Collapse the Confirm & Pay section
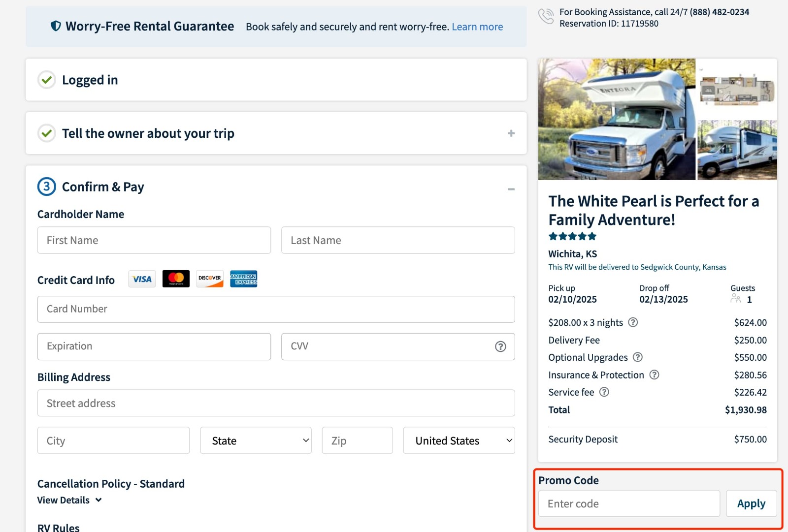 [511, 188]
